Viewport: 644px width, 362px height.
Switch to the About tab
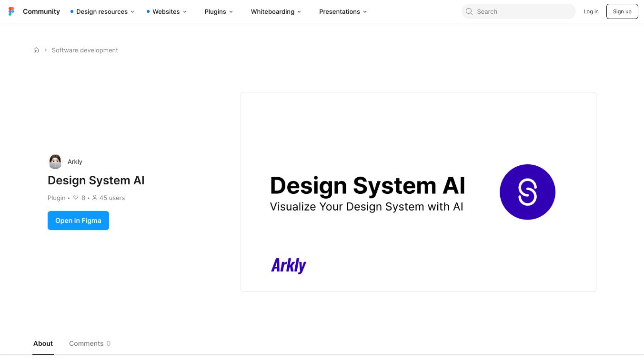tap(43, 343)
